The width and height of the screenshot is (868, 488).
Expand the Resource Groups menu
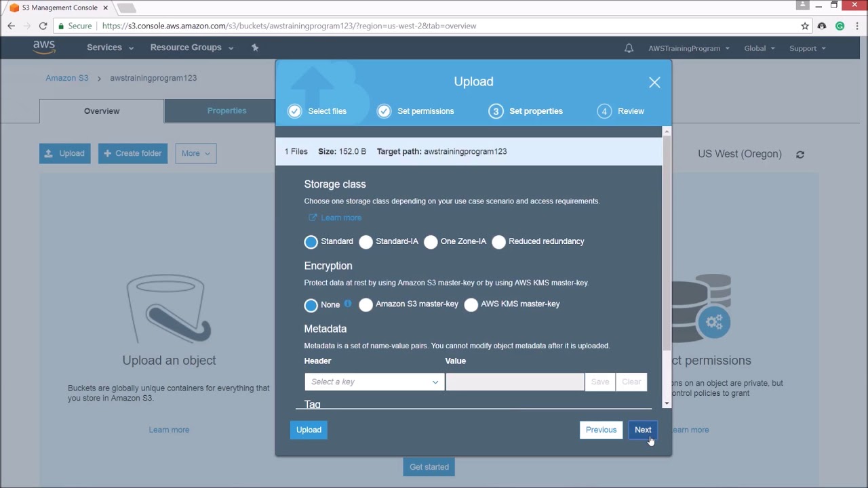[x=192, y=47]
